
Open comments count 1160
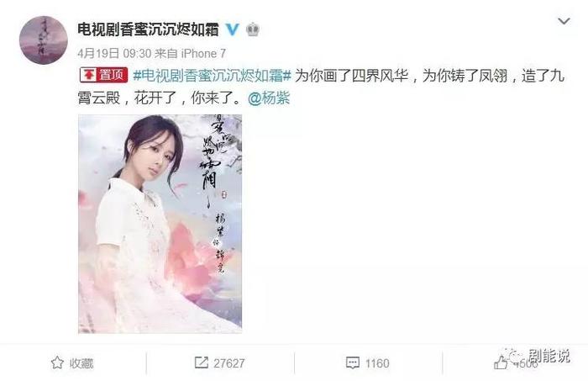click(379, 363)
